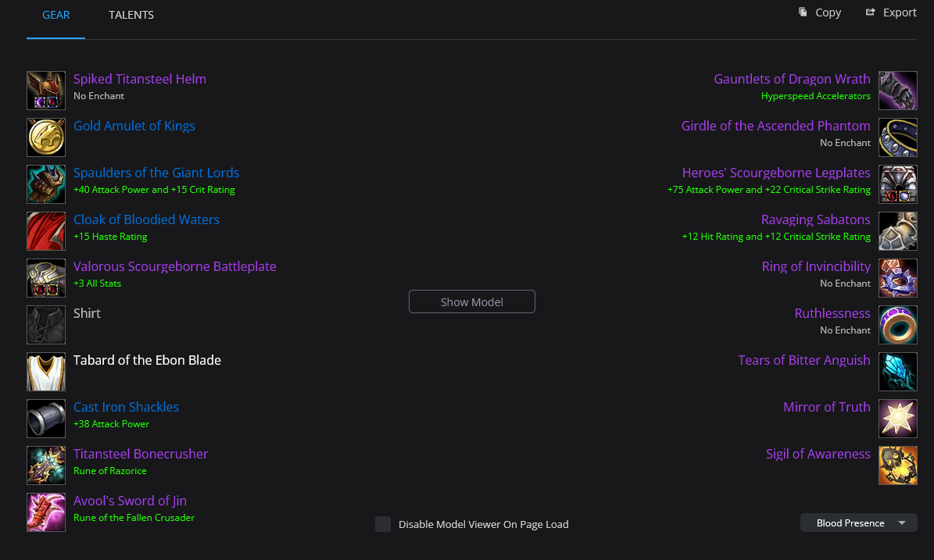Click the Tears of Bitter Anguish icon
The height and width of the screenshot is (560, 934).
[x=898, y=372]
